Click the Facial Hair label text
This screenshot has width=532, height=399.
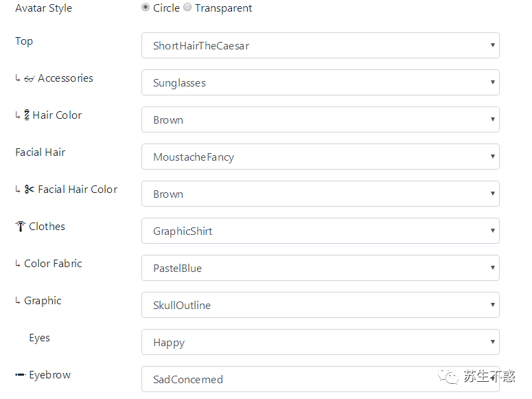(x=41, y=152)
